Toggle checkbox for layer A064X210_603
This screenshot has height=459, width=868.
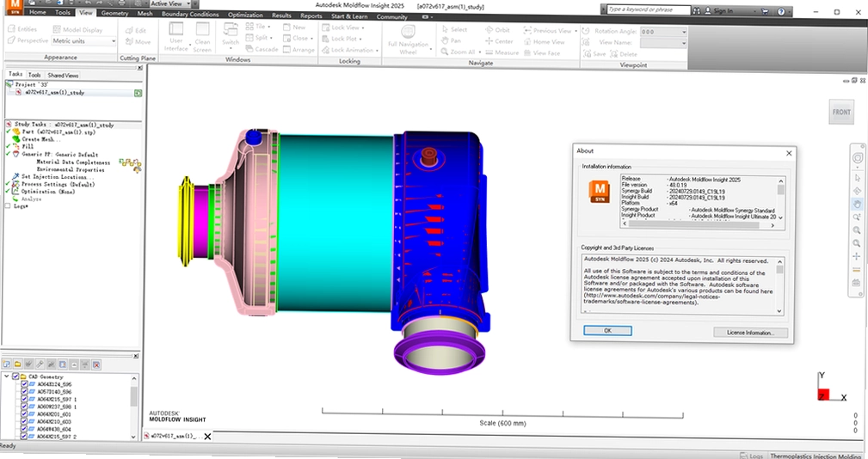(24, 421)
